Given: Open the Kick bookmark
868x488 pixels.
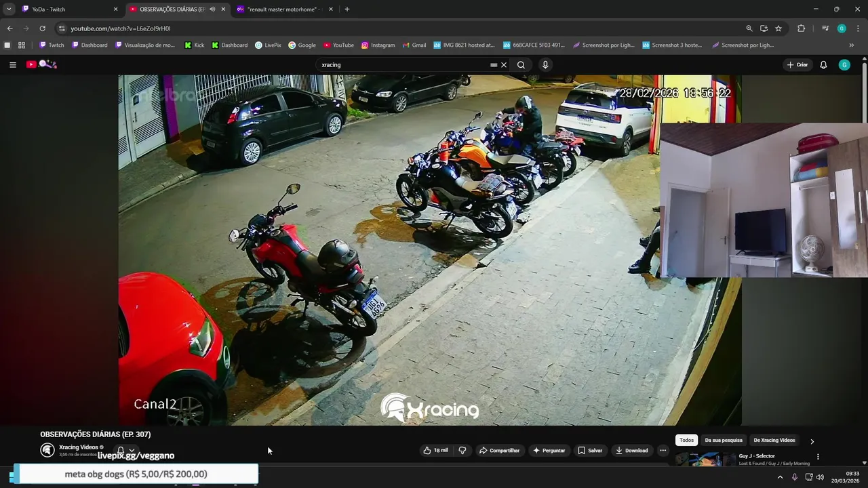Looking at the screenshot, I should coord(194,45).
